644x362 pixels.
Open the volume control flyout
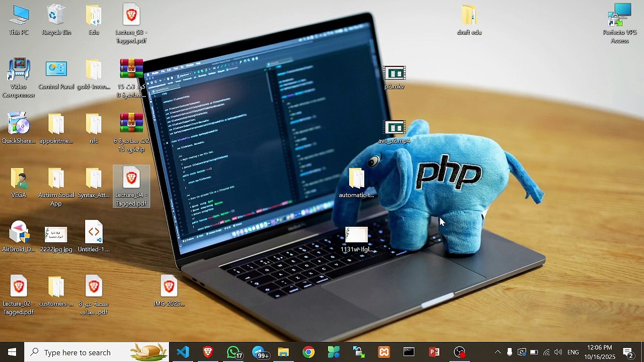click(558, 352)
